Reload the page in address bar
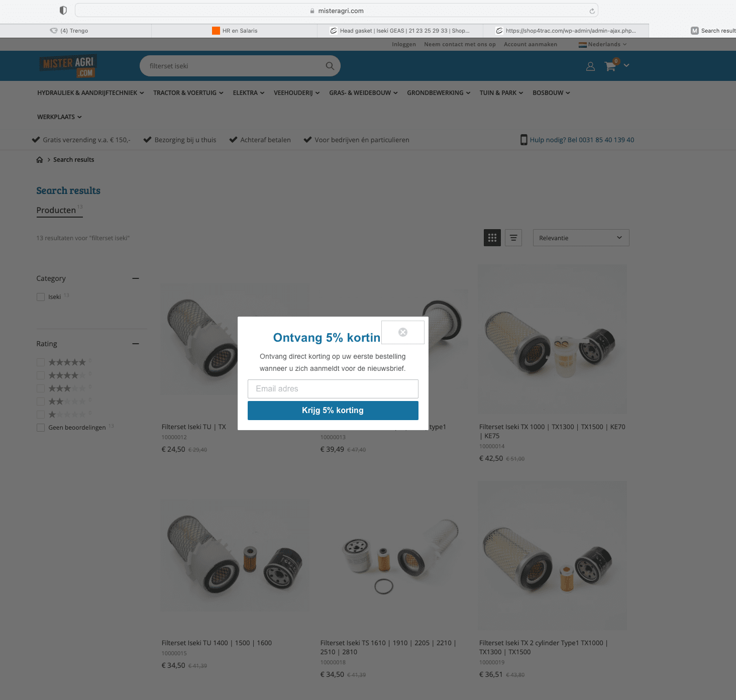 pos(592,11)
